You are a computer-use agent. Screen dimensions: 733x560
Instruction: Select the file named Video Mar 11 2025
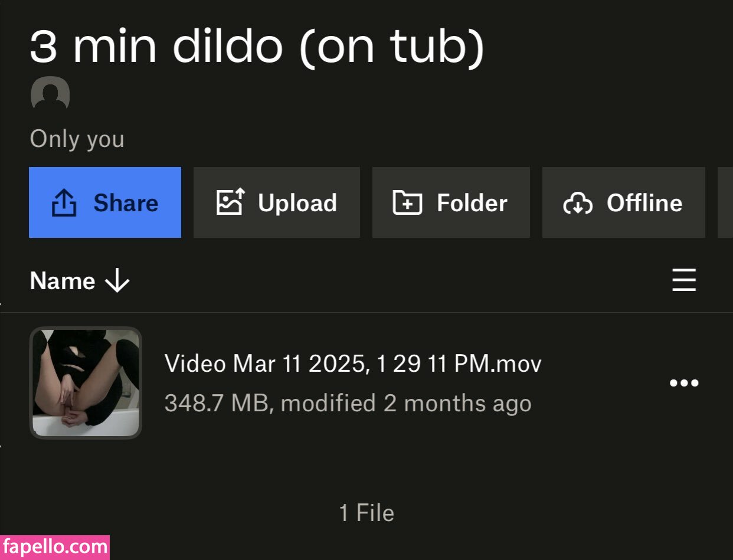[352, 363]
